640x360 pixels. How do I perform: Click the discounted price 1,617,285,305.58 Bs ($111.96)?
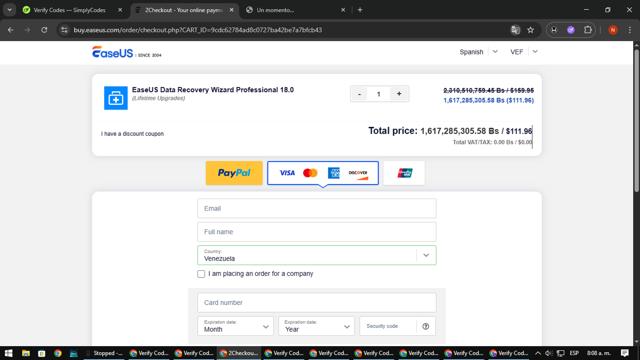click(489, 100)
